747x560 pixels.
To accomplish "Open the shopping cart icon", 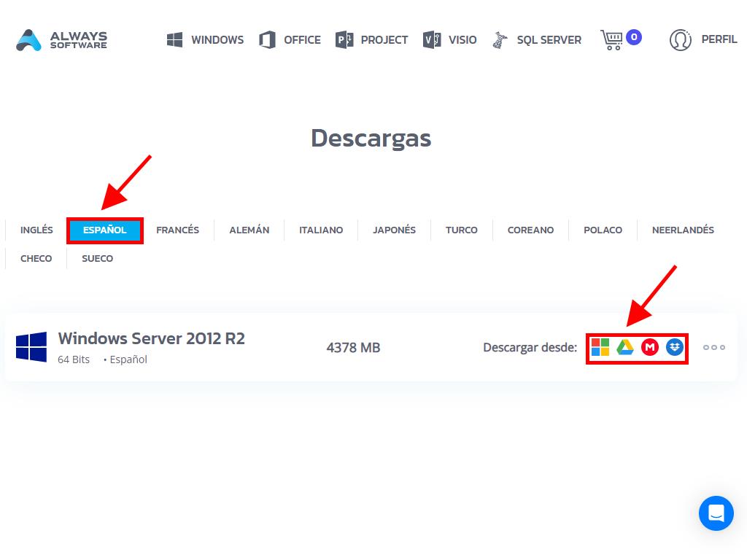I will (x=612, y=40).
